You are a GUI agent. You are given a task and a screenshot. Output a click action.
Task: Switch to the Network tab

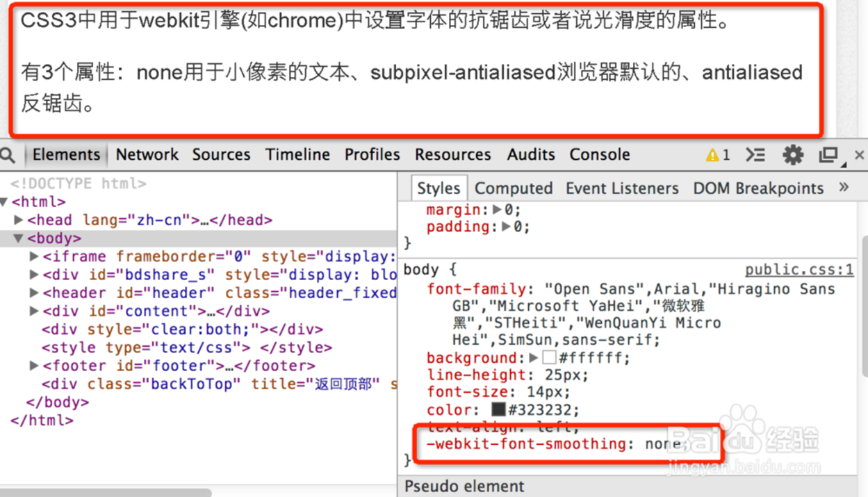click(147, 154)
